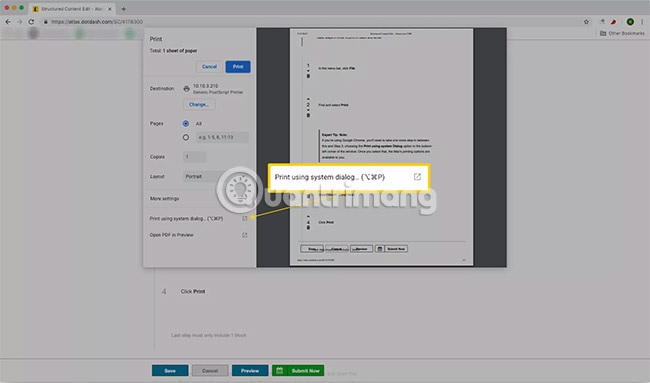Viewport: 650px width, 383px height.
Task: Click the printer icon next to Destination
Action: 187,89
